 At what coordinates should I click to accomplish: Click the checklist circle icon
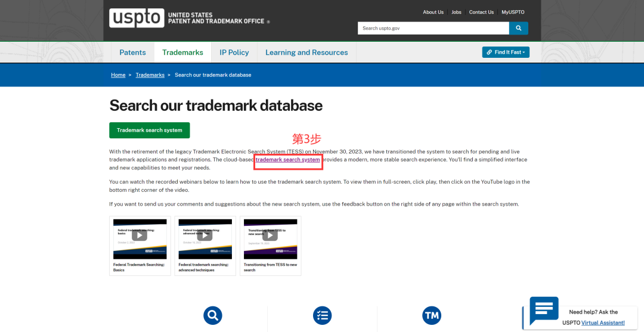[323, 315]
